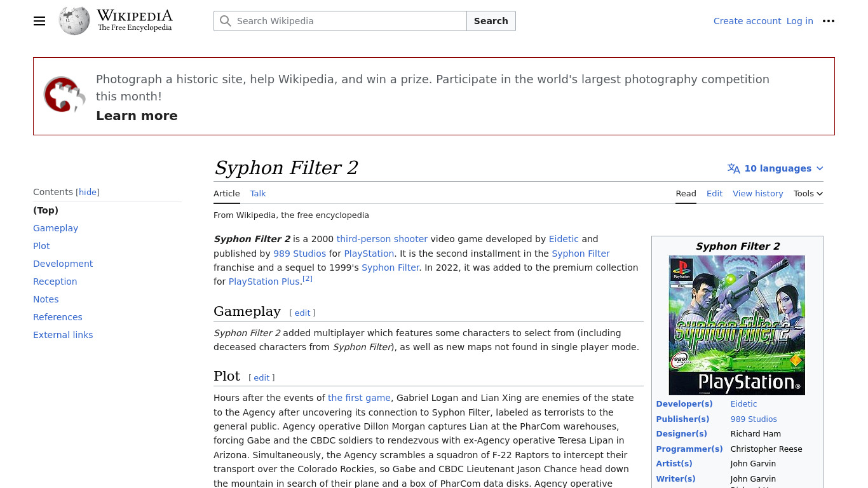The image size is (868, 488).
Task: Jump to (Top) in contents
Action: click(46, 210)
